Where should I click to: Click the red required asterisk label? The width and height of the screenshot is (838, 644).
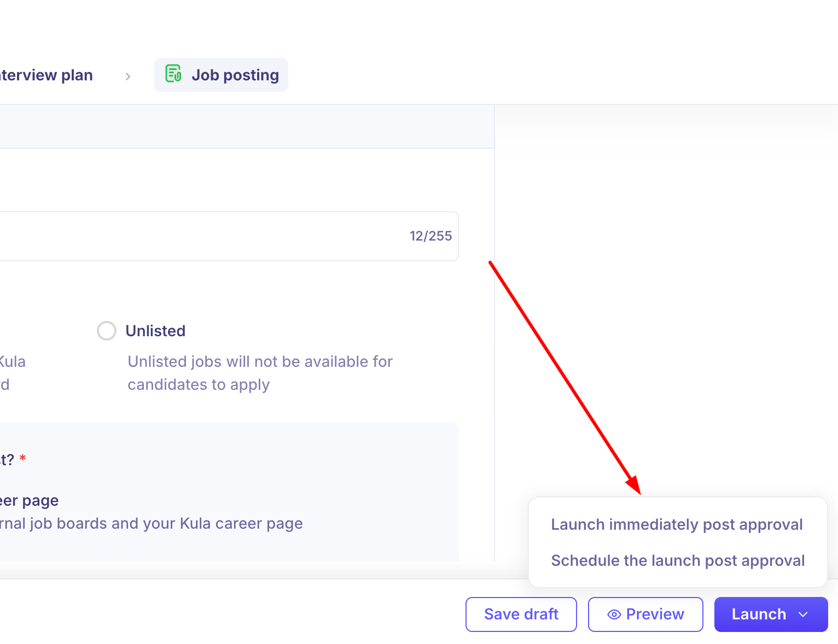click(22, 458)
